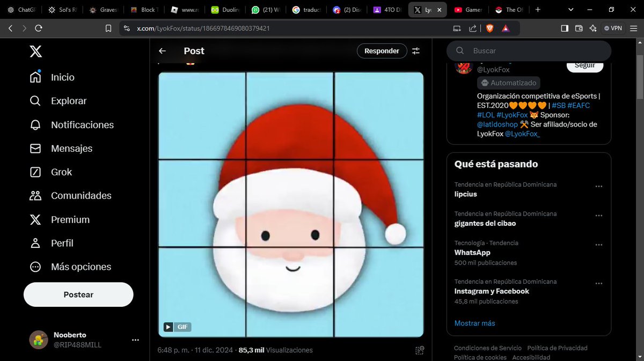This screenshot has height=361, width=644.
Task: Focus the Buscar search field
Action: [x=529, y=51]
